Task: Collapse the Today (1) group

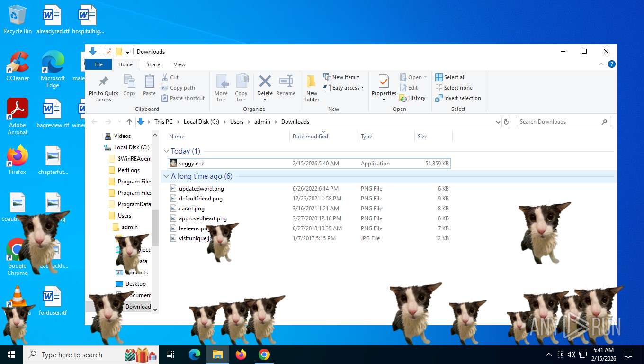Action: [166, 151]
